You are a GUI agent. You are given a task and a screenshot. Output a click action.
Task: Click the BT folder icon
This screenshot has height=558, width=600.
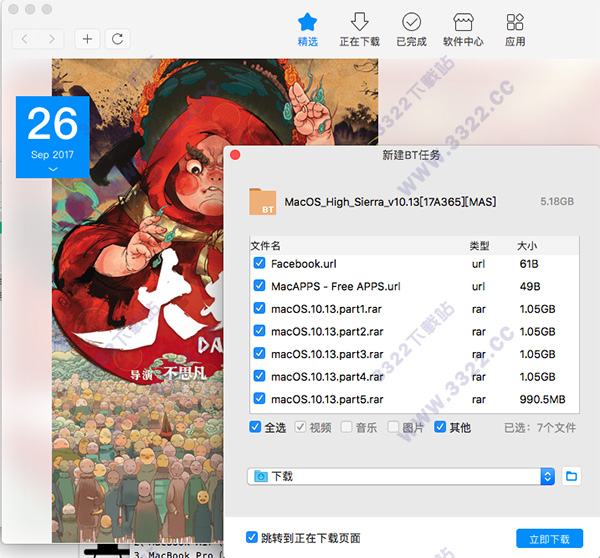262,201
